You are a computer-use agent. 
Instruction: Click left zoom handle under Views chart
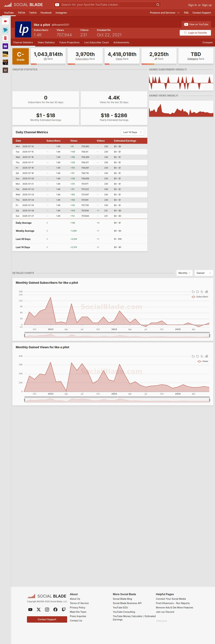pos(24,400)
